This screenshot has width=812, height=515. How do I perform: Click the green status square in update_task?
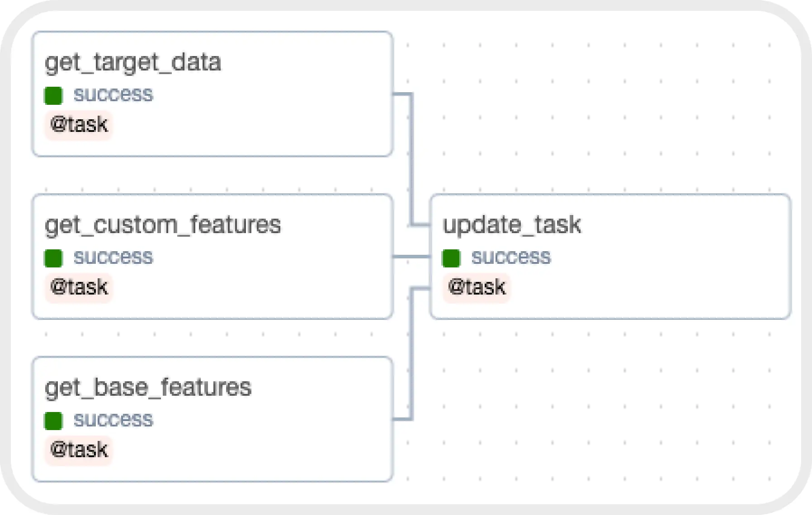[451, 258]
